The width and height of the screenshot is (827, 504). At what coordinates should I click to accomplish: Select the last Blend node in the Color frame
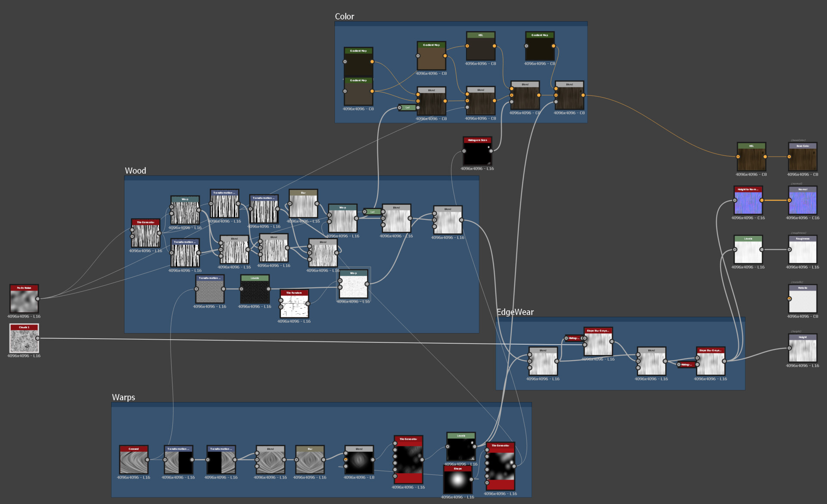point(569,96)
